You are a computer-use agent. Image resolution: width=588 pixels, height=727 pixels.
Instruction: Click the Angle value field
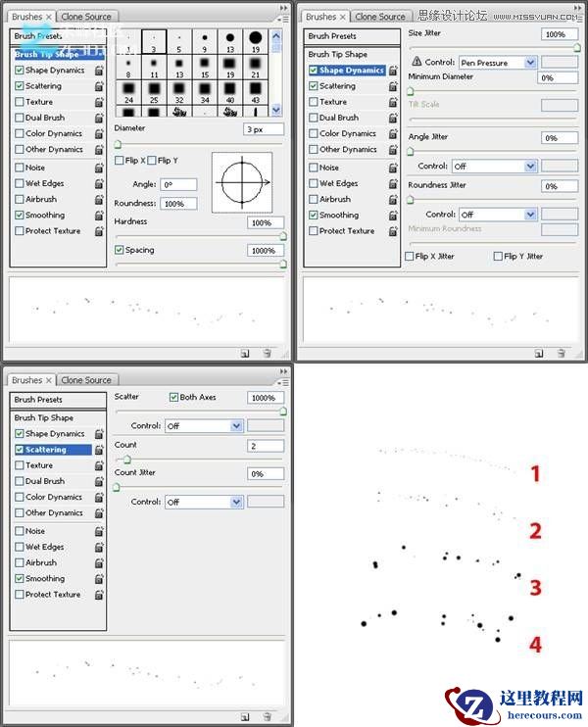tap(178, 184)
